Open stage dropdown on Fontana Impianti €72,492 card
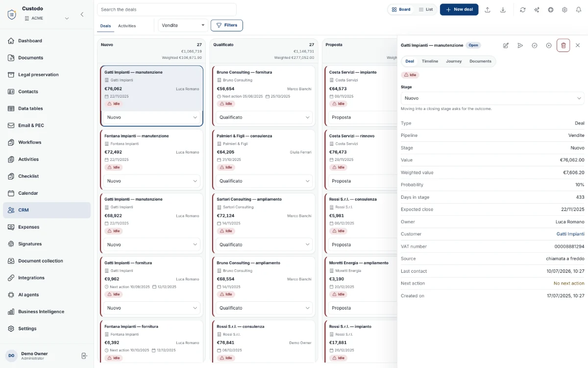Viewport: 588px width, 368px height. pyautogui.click(x=152, y=181)
